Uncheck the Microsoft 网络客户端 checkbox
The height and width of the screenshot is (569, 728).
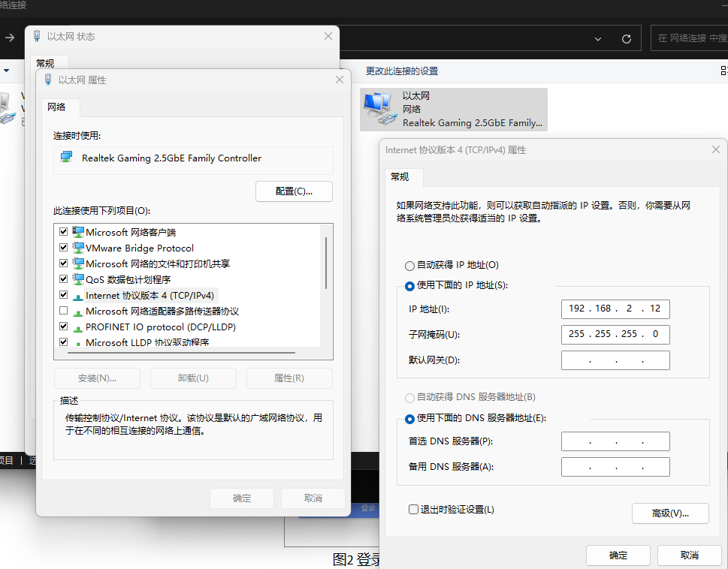click(63, 232)
